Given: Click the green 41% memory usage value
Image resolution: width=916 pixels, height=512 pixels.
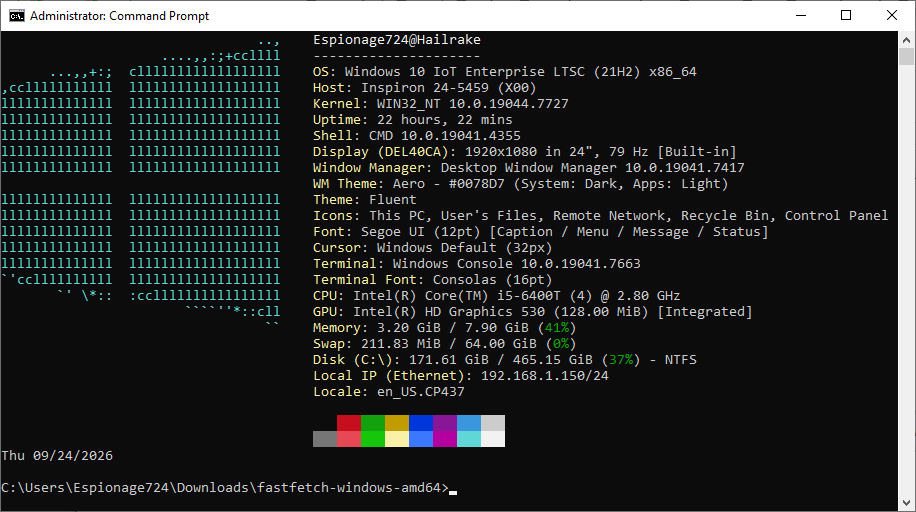Looking at the screenshot, I should (x=557, y=328).
